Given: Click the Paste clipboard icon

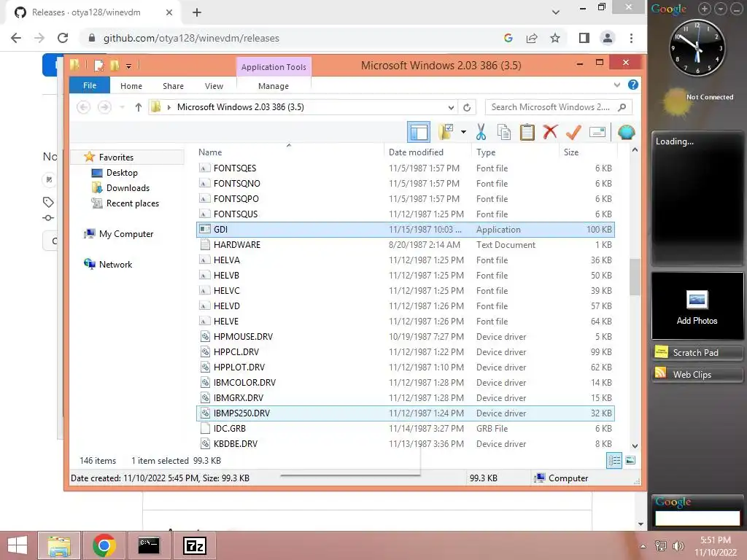Looking at the screenshot, I should pyautogui.click(x=527, y=133).
